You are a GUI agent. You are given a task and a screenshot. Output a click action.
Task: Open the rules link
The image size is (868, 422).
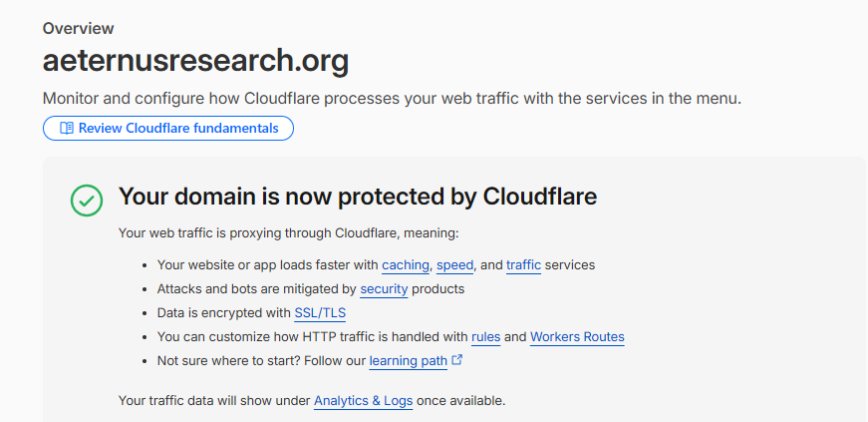click(486, 336)
